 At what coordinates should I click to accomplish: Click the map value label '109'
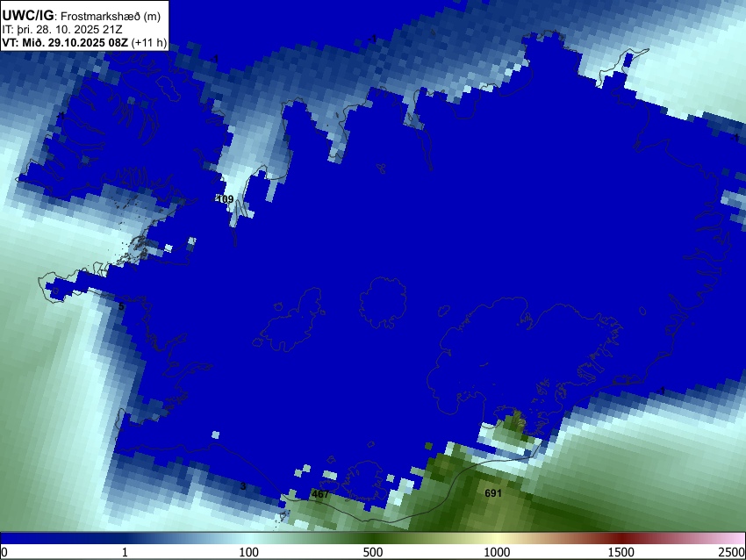[225, 199]
